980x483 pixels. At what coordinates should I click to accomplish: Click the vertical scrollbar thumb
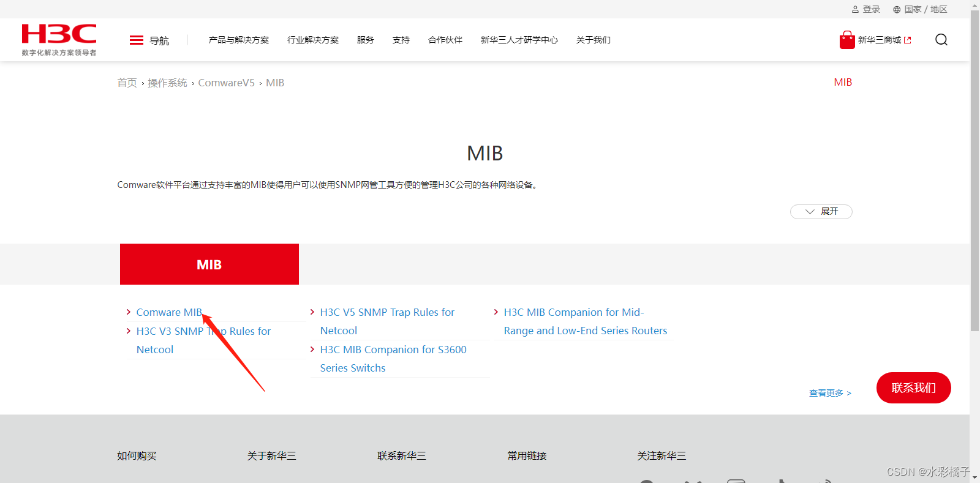(975, 170)
